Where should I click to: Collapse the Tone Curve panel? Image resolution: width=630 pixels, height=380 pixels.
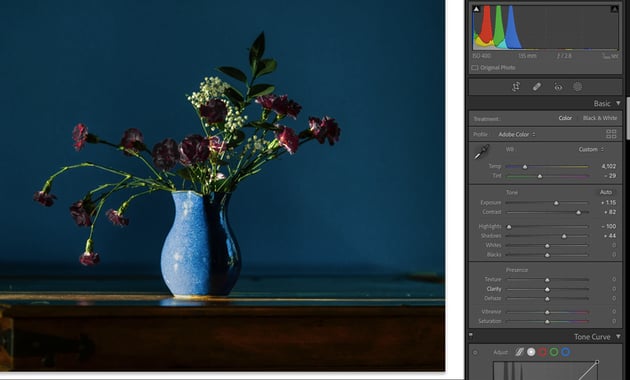tap(618, 337)
